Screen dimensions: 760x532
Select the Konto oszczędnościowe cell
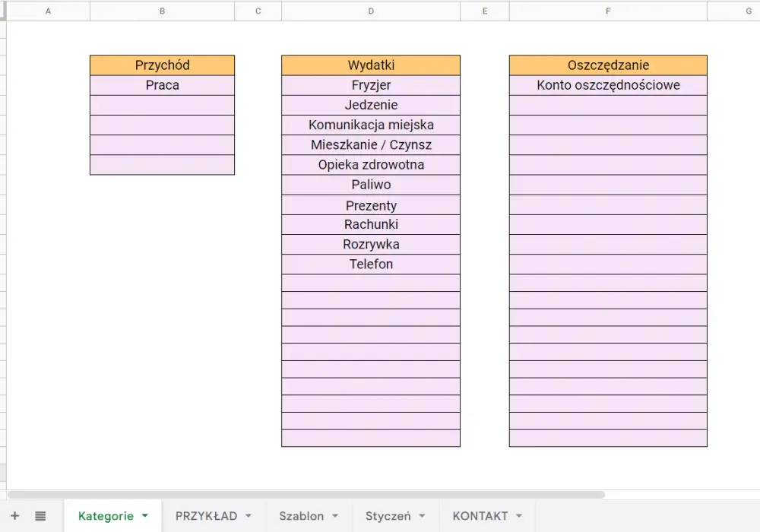tap(608, 85)
